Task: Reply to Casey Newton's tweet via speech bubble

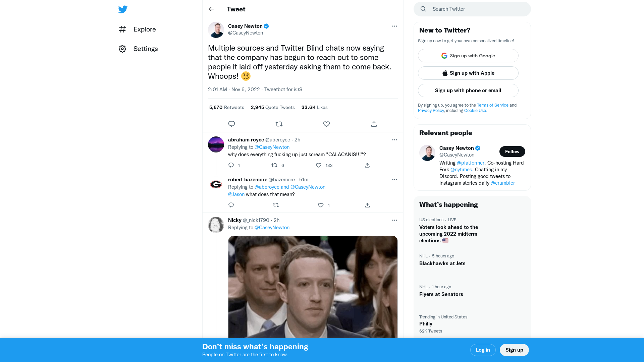Action: [231, 124]
